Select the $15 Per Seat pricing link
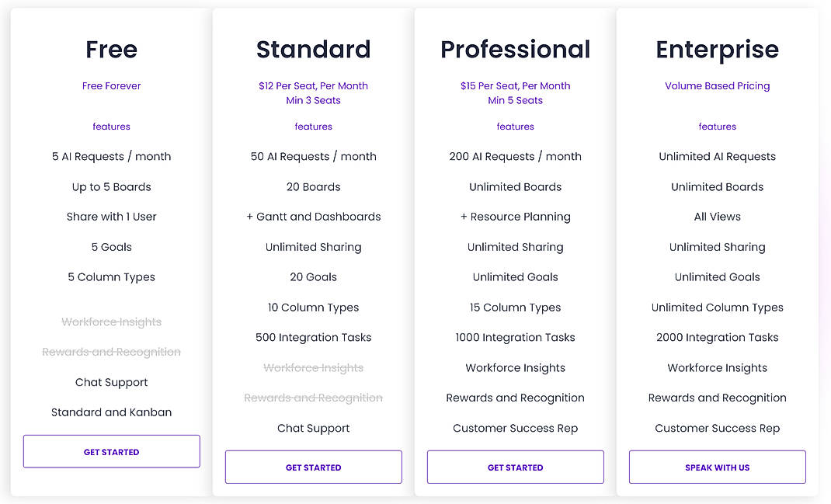The image size is (831, 504). (515, 85)
